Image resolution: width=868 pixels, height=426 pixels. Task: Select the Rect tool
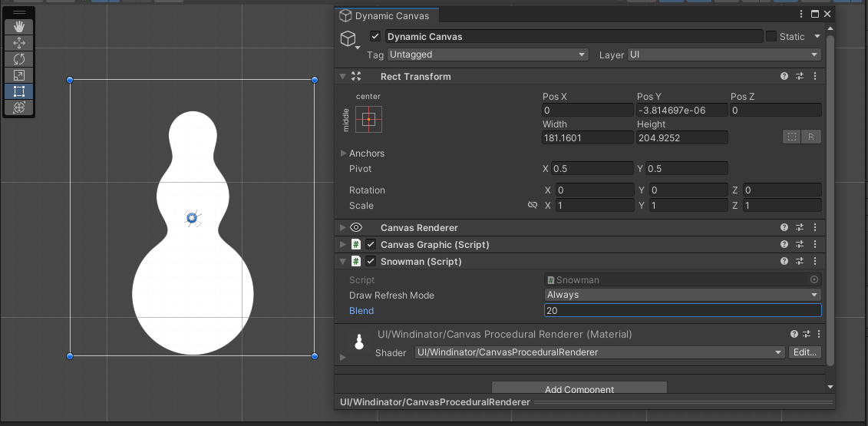(19, 91)
